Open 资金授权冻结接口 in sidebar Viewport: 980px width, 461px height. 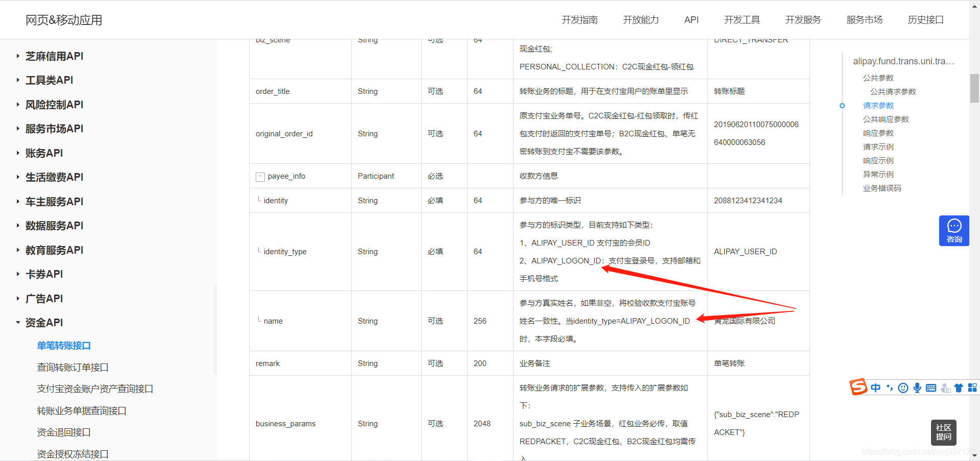coord(72,454)
